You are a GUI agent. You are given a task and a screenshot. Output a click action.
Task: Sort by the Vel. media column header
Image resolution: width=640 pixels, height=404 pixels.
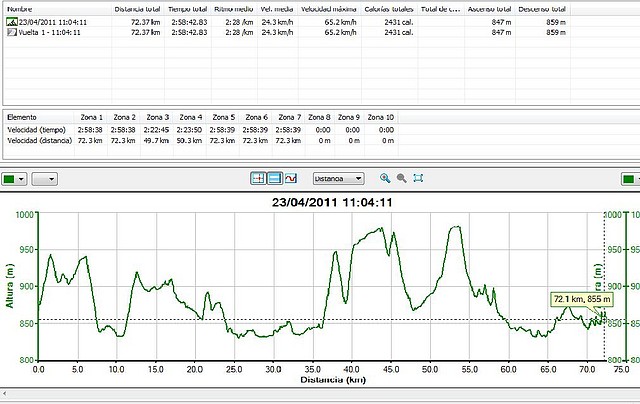point(277,9)
